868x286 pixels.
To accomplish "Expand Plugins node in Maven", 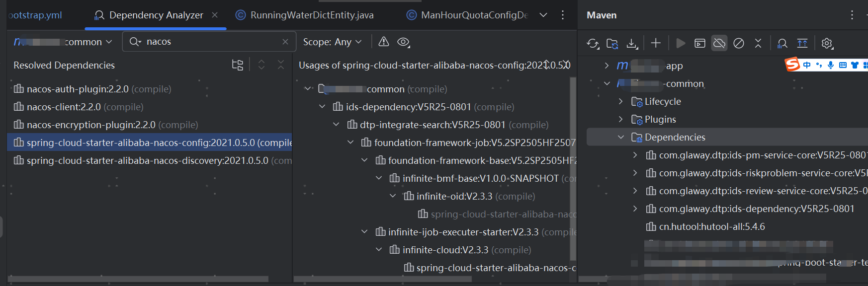I will (x=620, y=119).
